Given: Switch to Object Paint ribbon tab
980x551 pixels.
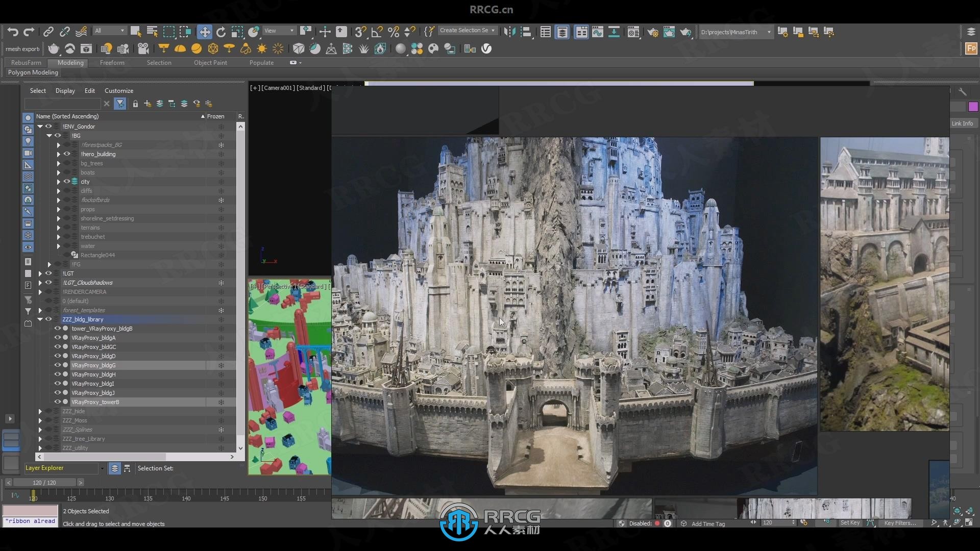Looking at the screenshot, I should [210, 63].
